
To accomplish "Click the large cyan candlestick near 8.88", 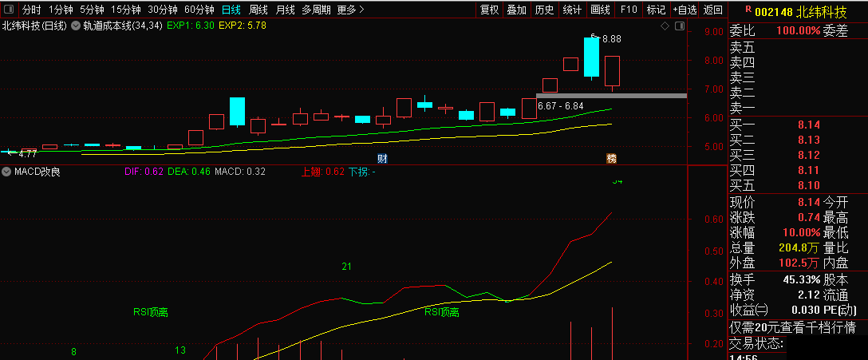I will click(x=591, y=57).
